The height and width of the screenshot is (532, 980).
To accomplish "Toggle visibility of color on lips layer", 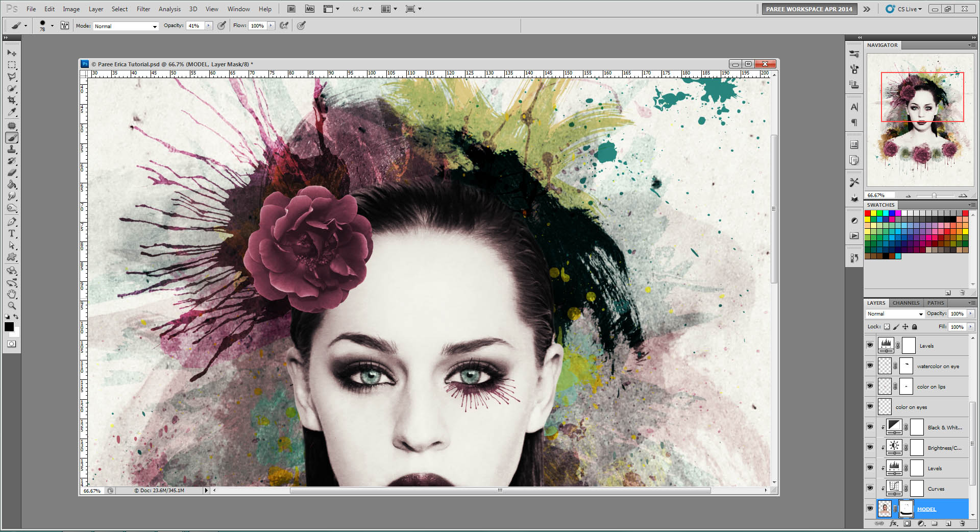I will (870, 386).
